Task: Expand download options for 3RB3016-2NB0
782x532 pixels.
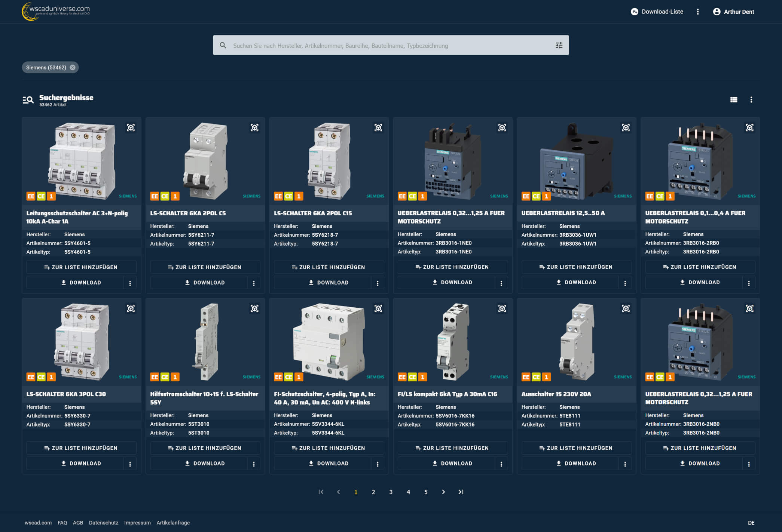Action: (749, 464)
